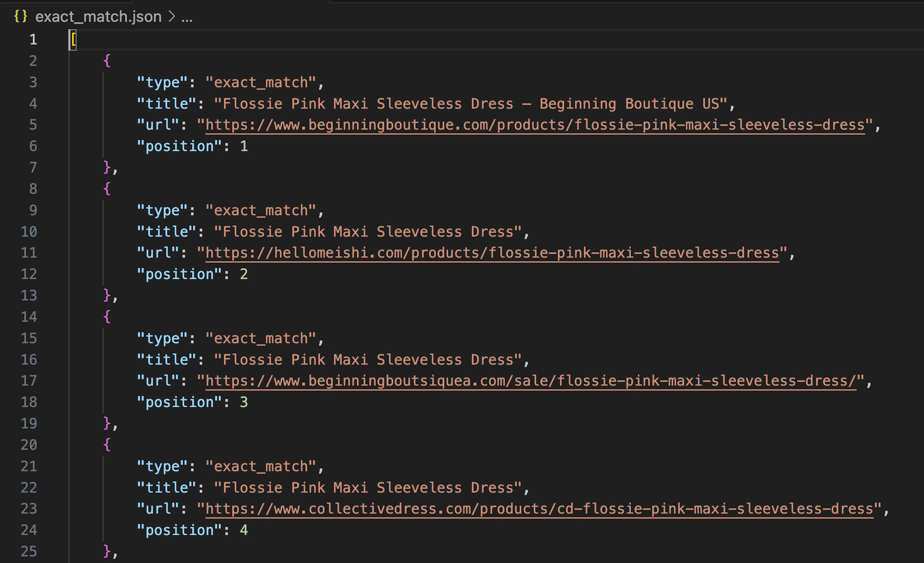Click the "exact_match" value on line 15
The height and width of the screenshot is (563, 924).
click(x=261, y=338)
